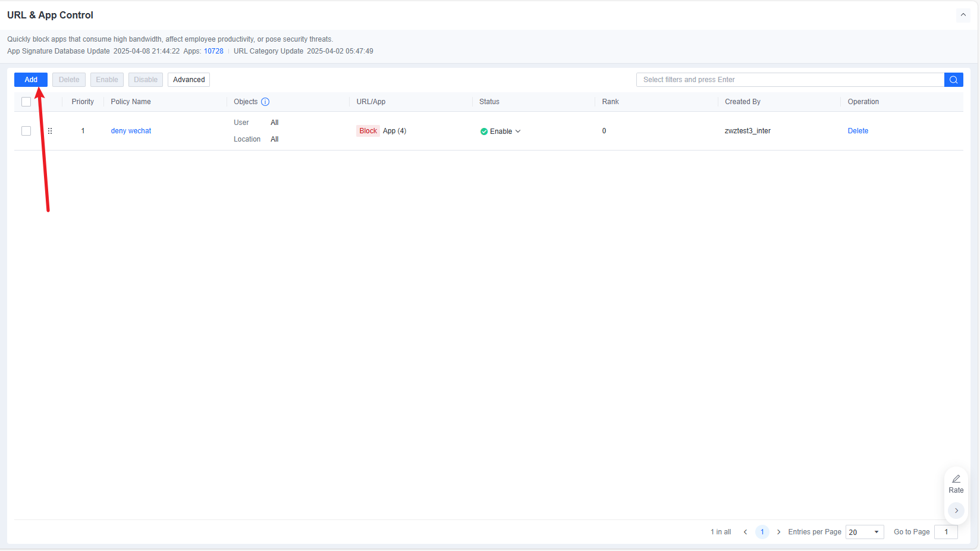Go to previous page arrow
980x551 pixels.
745,532
